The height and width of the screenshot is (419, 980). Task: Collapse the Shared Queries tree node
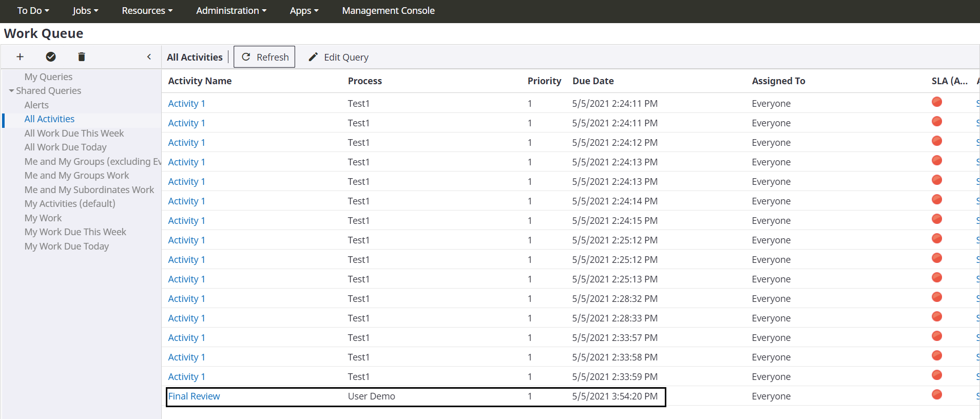click(11, 91)
